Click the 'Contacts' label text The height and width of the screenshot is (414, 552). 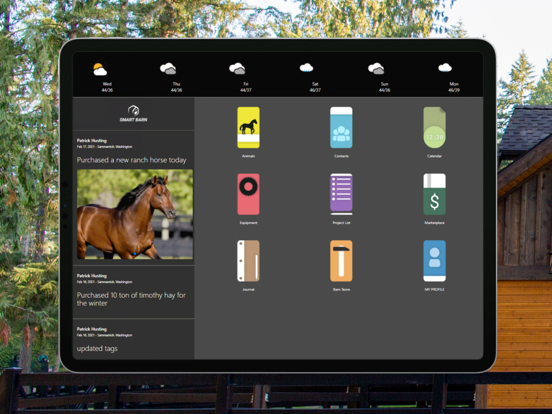[341, 156]
